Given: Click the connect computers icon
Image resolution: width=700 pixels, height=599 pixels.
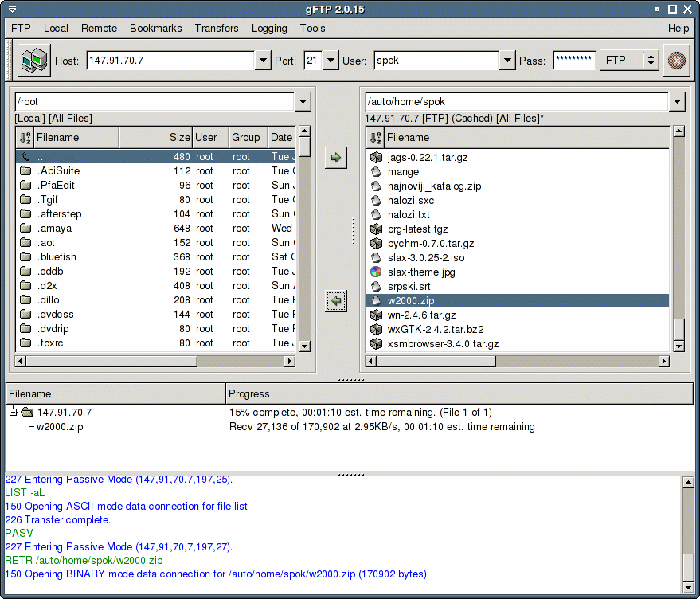Looking at the screenshot, I should pos(34,61).
